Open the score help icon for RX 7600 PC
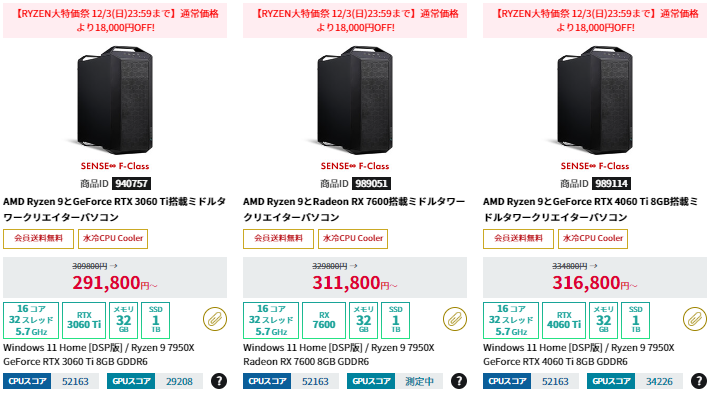 [459, 381]
